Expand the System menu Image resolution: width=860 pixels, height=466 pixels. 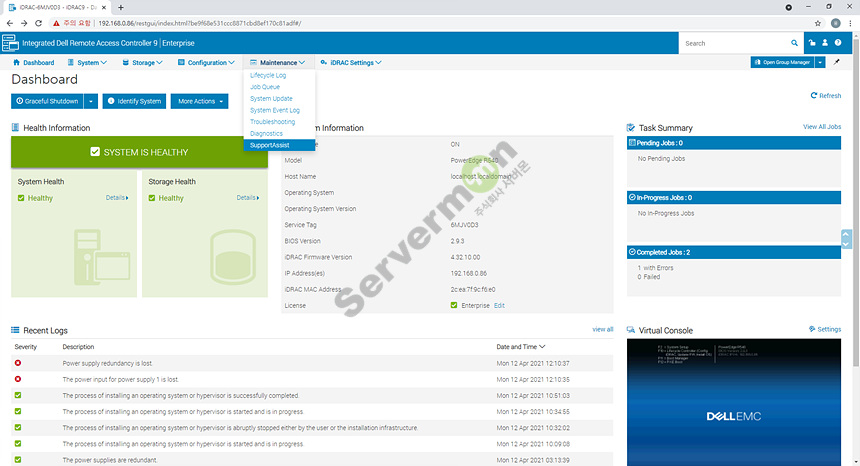(x=87, y=62)
